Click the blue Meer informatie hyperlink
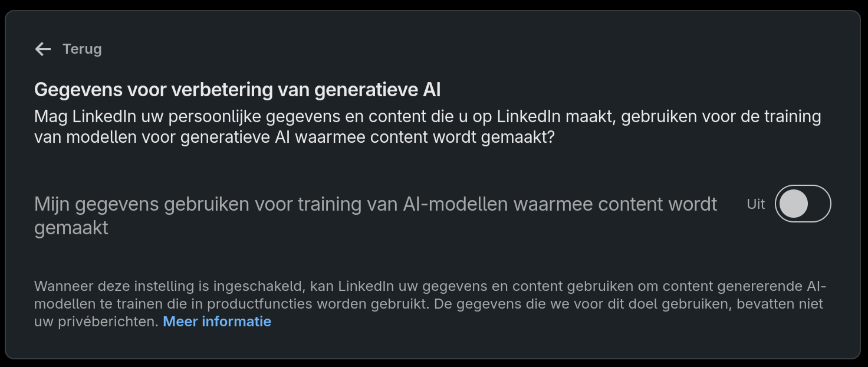 (217, 322)
